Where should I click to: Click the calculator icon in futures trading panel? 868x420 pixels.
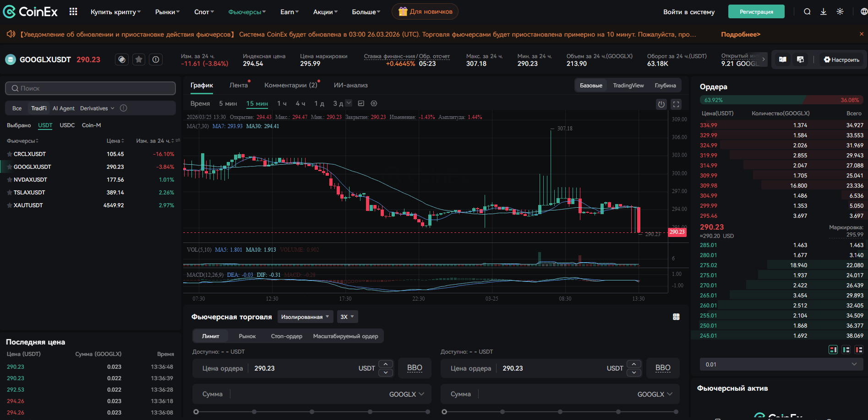click(676, 316)
